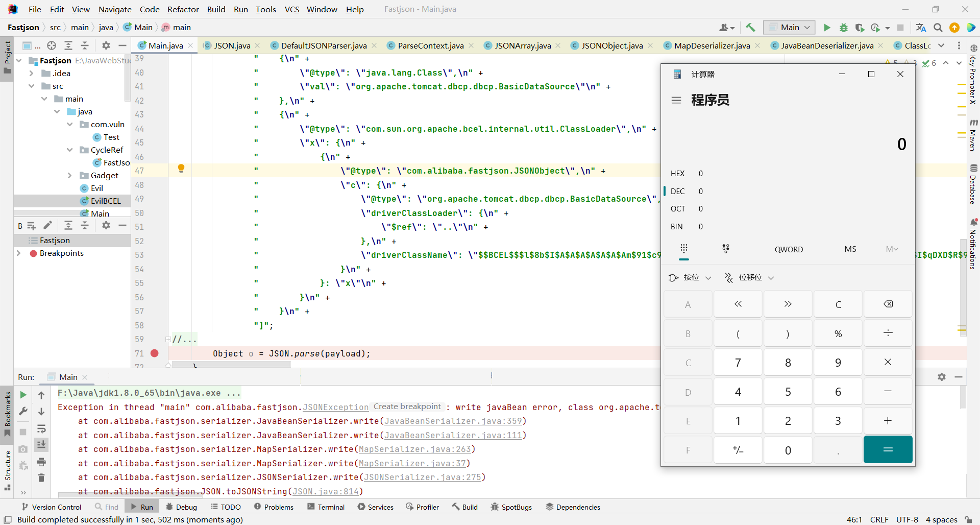Click the editor horizontal scrollbar
The image size is (980, 525).
coord(231,364)
